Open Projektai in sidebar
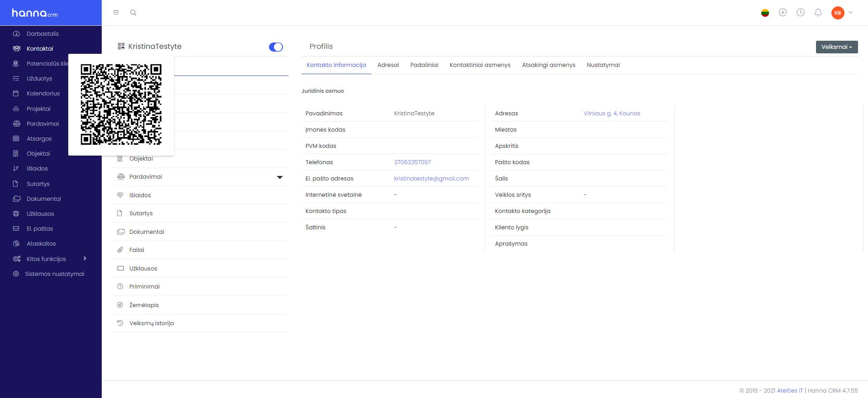Image resolution: width=868 pixels, height=398 pixels. point(38,109)
